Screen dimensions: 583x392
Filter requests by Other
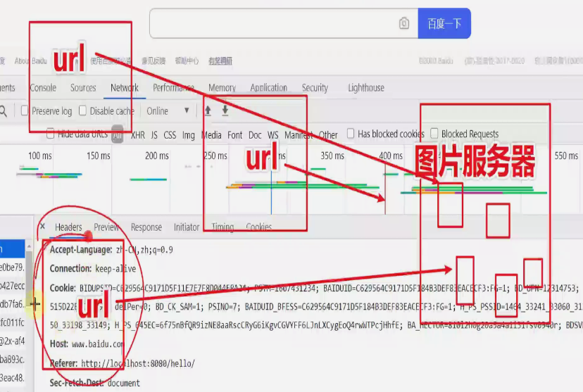(x=328, y=135)
